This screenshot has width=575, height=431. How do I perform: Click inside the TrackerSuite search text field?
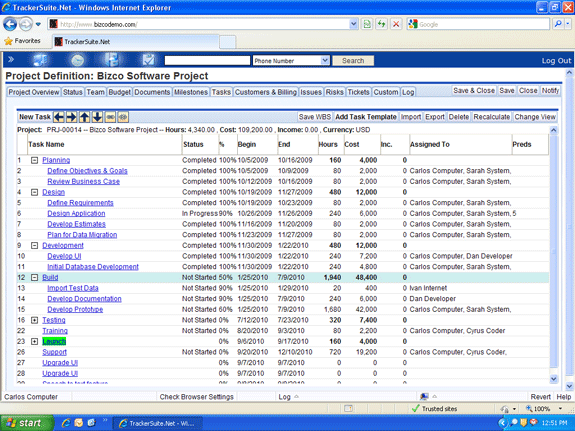pos(207,61)
